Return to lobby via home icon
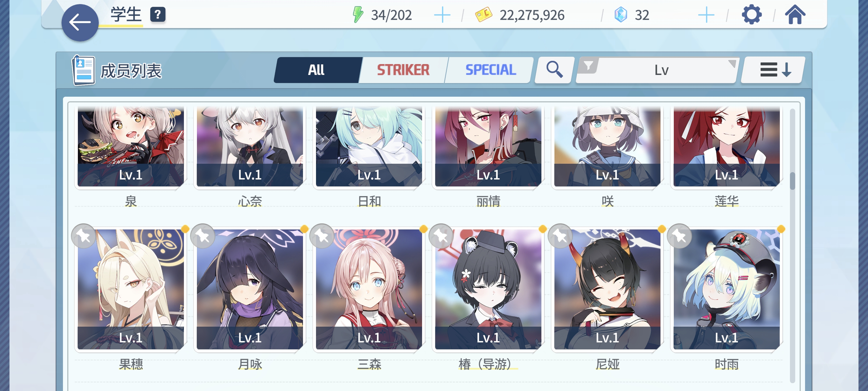 pos(795,15)
